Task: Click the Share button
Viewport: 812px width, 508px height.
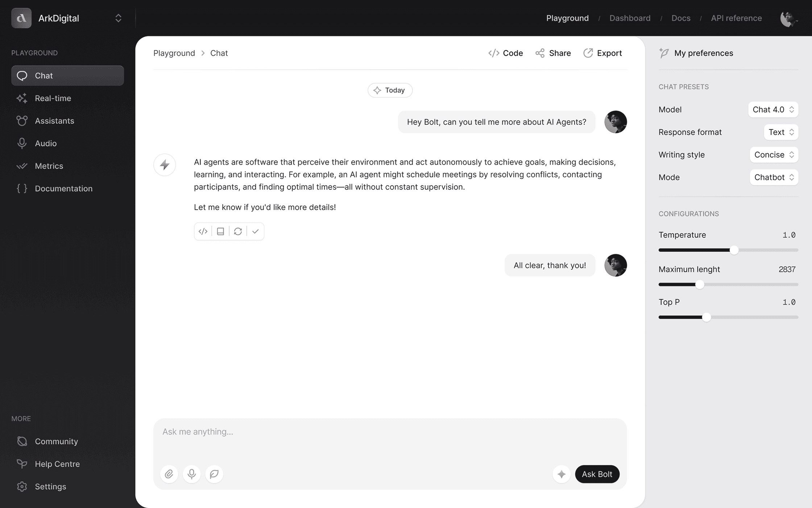Action: (552, 53)
